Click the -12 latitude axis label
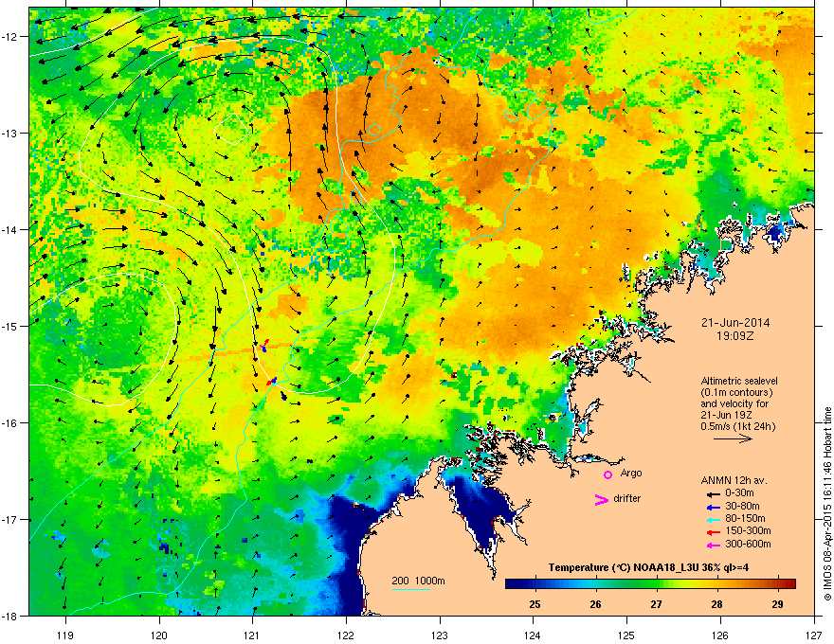834x644 pixels. point(10,37)
